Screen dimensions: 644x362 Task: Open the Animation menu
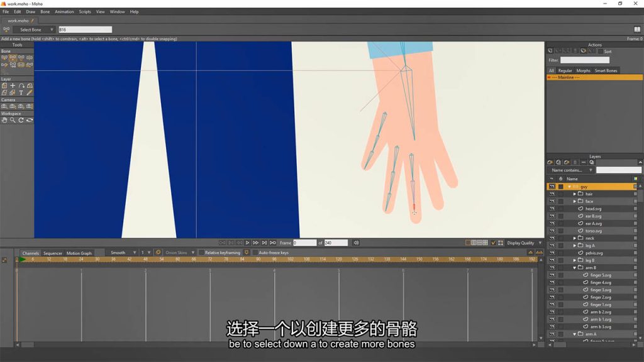(65, 12)
